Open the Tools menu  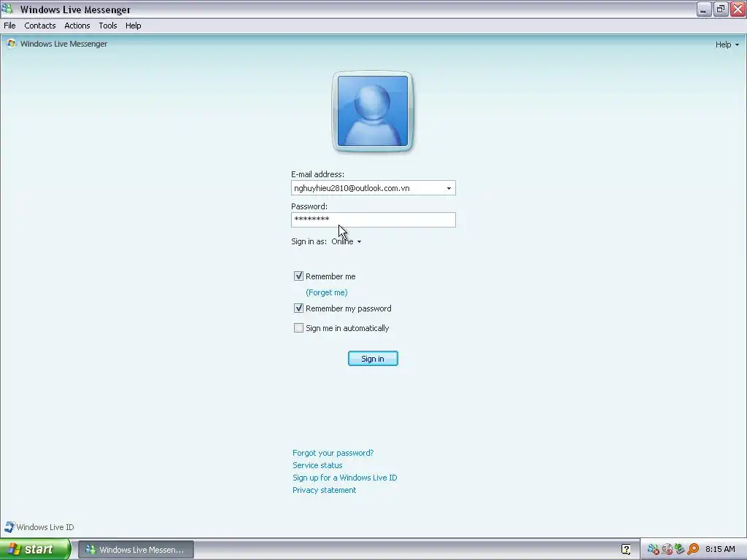(108, 26)
